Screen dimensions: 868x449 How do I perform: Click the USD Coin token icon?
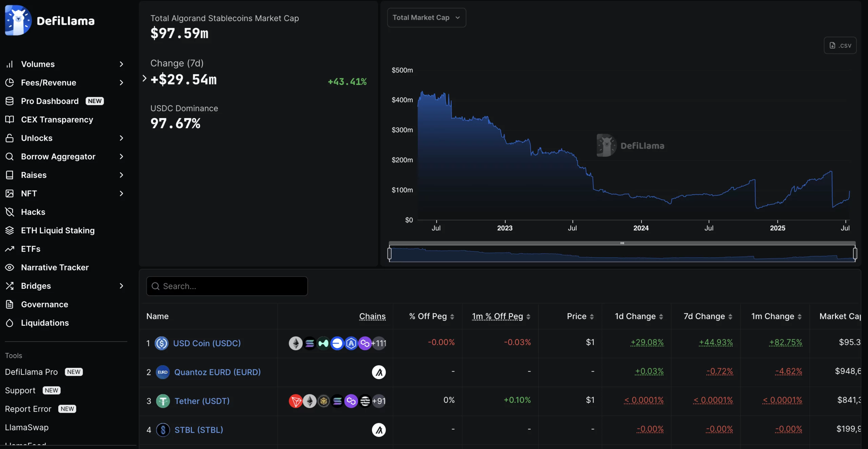pos(162,343)
